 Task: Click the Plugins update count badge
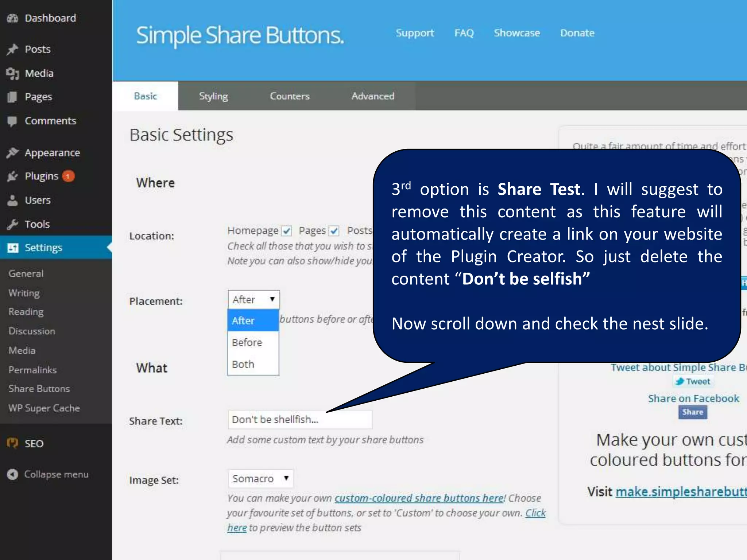pos(68,176)
